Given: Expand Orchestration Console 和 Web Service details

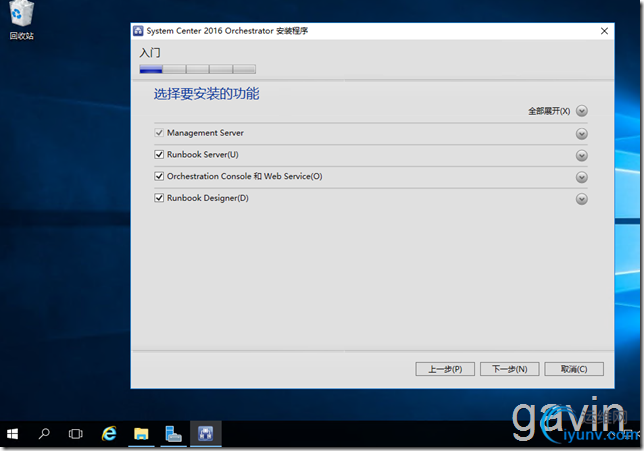Looking at the screenshot, I should pos(582,177).
